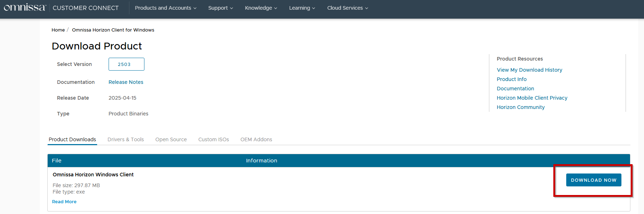Open Cloud Services dropdown

coord(348,8)
